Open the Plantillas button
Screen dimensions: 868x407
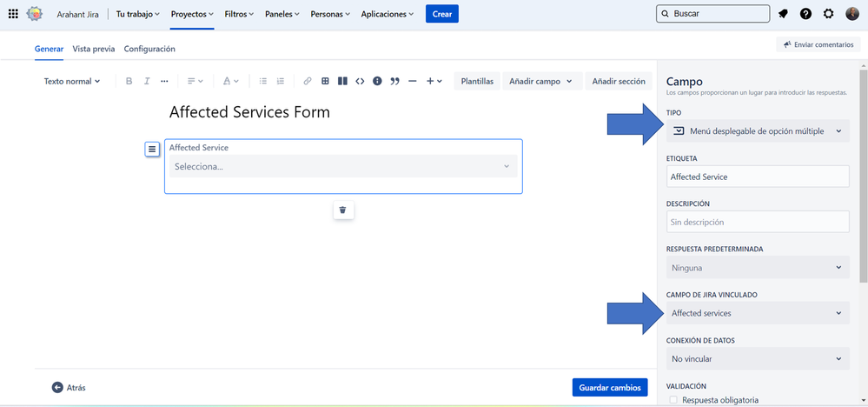pos(477,81)
